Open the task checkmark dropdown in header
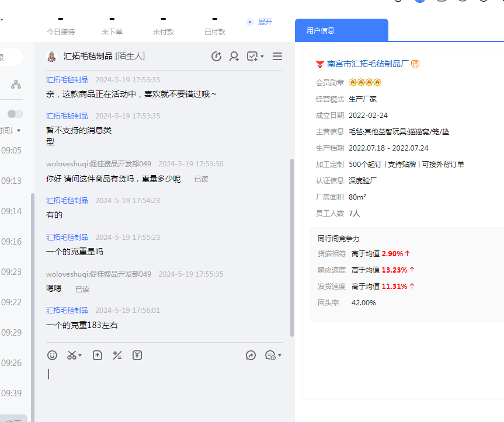504x422 pixels. [255, 57]
